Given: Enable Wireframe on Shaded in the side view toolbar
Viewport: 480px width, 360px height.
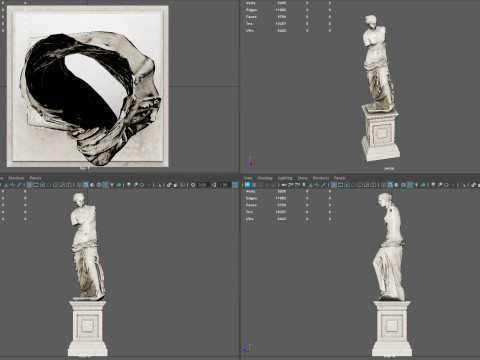Looking at the screenshot, I should click(x=403, y=185).
